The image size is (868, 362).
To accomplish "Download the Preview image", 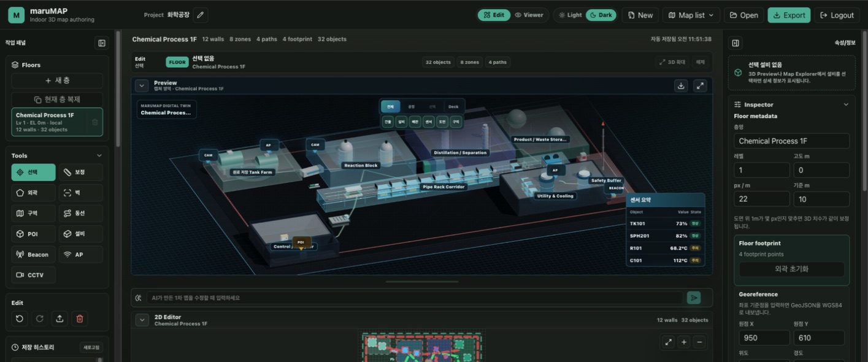I will [x=681, y=86].
